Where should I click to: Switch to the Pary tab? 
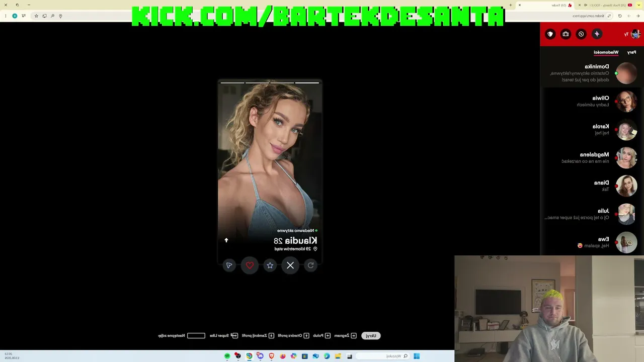click(631, 52)
